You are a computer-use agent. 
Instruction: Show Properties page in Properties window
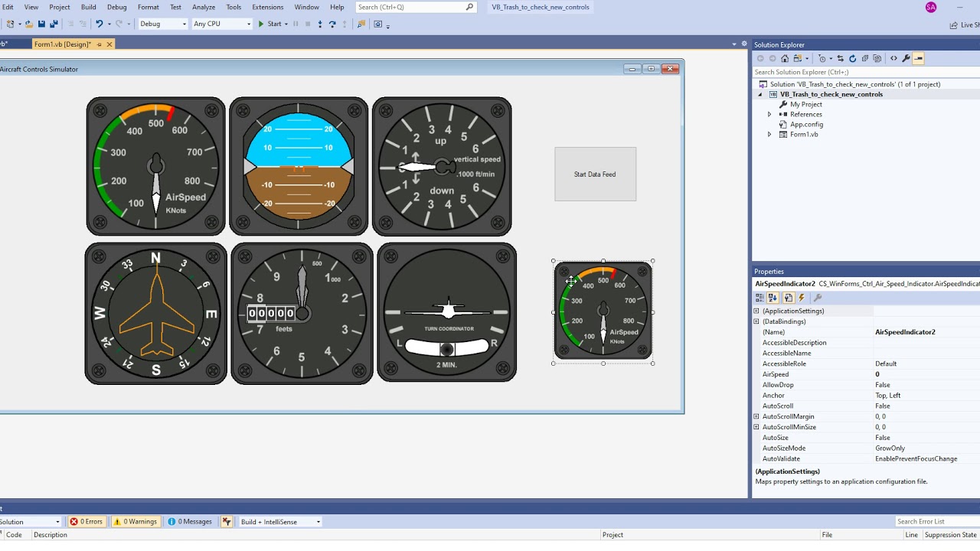(788, 298)
